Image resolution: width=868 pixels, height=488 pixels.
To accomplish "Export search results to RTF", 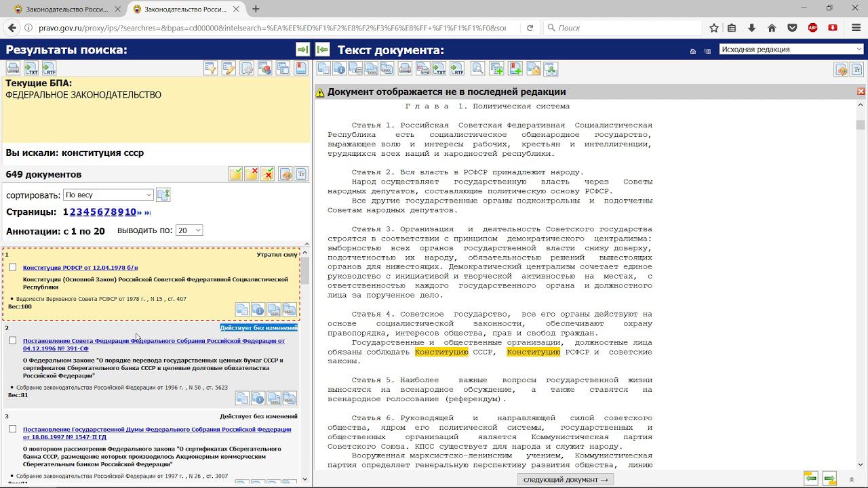I will (49, 68).
